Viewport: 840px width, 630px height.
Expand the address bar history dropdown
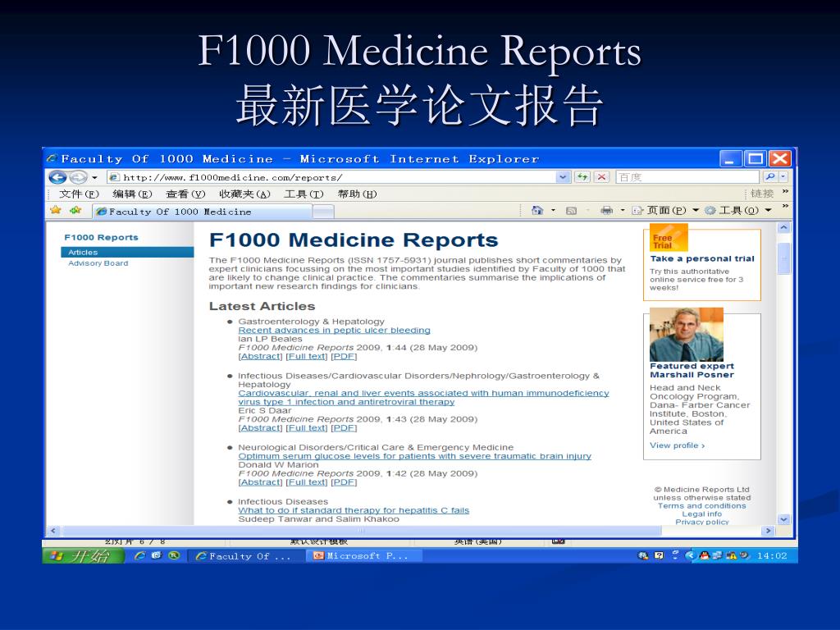(563, 177)
